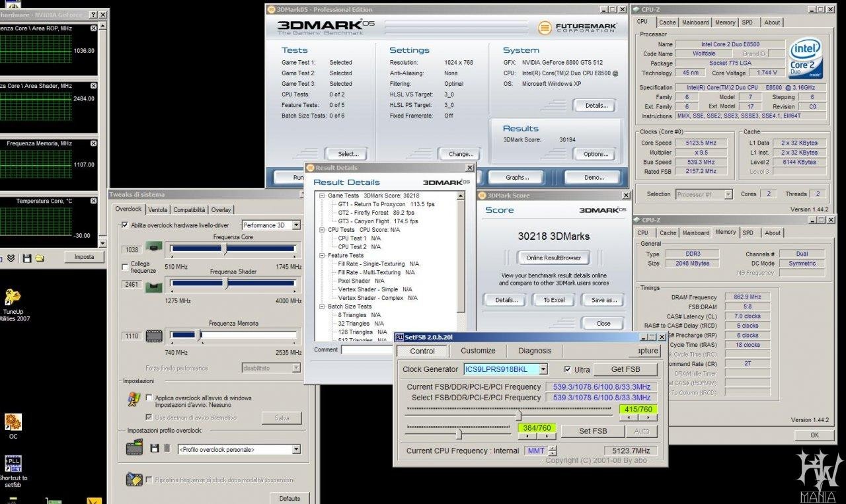Click the floppy save icon in hardware monitor
This screenshot has height=504, width=846.
pyautogui.click(x=27, y=258)
